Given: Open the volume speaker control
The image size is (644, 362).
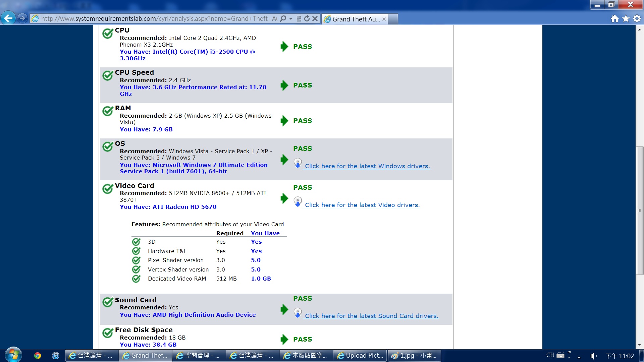Looking at the screenshot, I should 593,356.
